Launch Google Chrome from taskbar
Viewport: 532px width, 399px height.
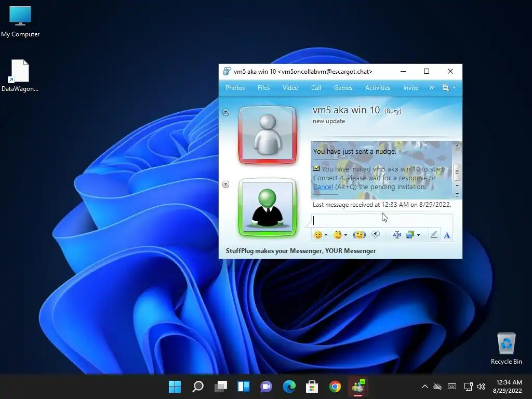point(335,387)
